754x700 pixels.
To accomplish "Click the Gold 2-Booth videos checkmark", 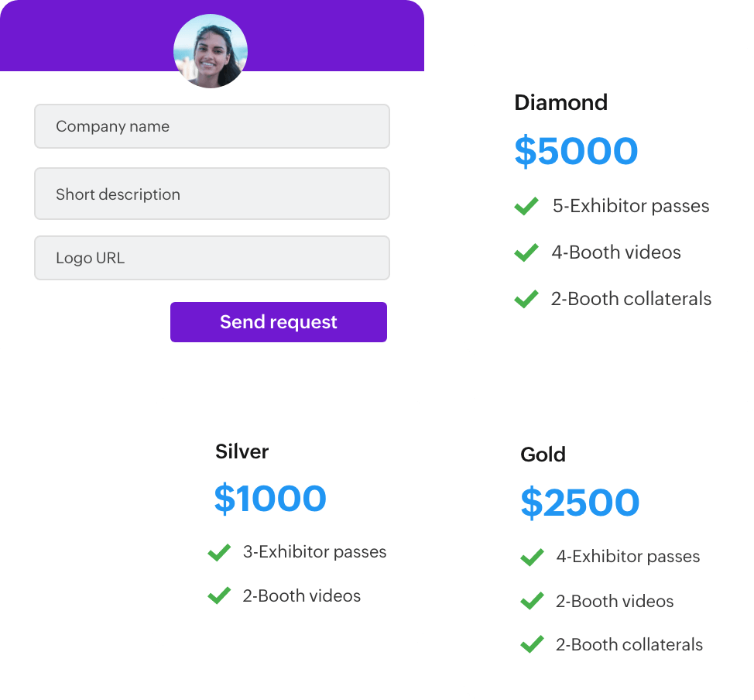I will coord(532,601).
